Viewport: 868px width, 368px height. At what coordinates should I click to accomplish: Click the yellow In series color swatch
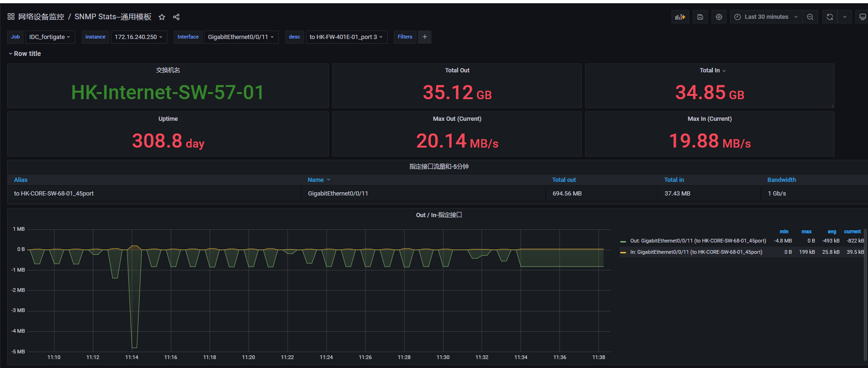click(x=623, y=252)
